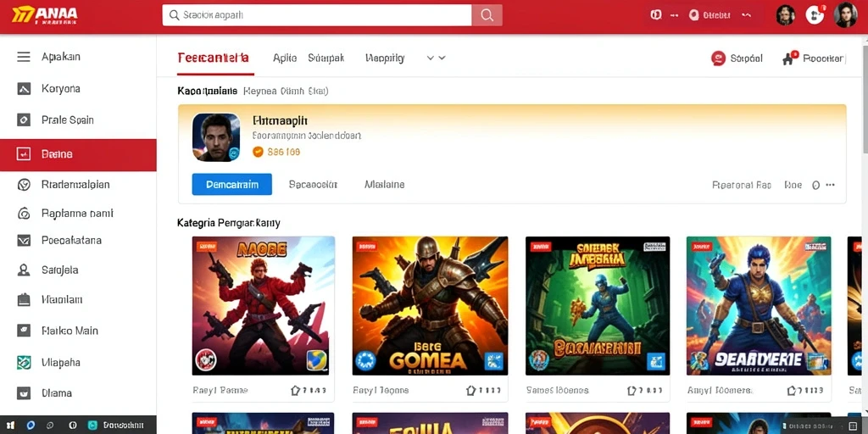
Task: Switch to the Feecantelia tab
Action: tap(213, 58)
